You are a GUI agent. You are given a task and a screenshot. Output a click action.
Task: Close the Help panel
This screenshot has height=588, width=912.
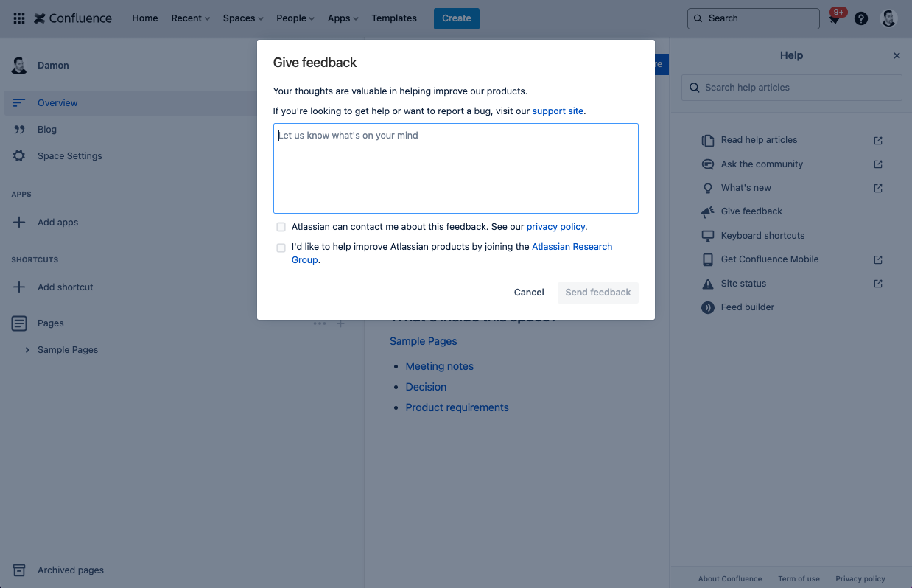(897, 56)
